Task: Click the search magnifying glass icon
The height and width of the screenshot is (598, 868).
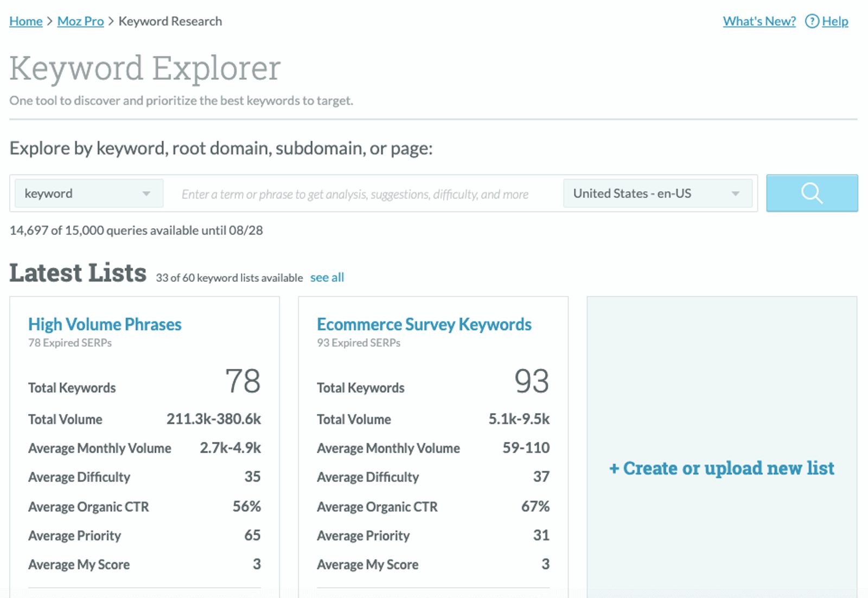Action: pyautogui.click(x=812, y=193)
